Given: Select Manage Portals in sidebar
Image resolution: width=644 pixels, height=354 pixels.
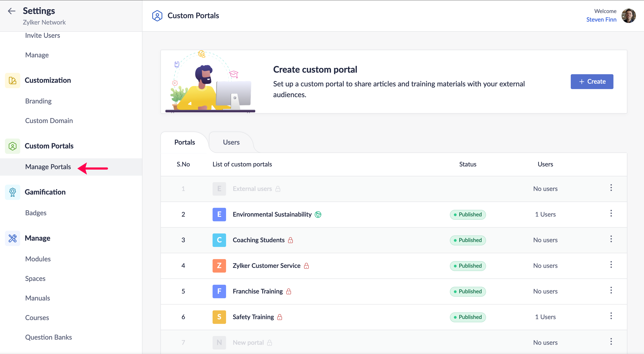Looking at the screenshot, I should coord(71,167).
